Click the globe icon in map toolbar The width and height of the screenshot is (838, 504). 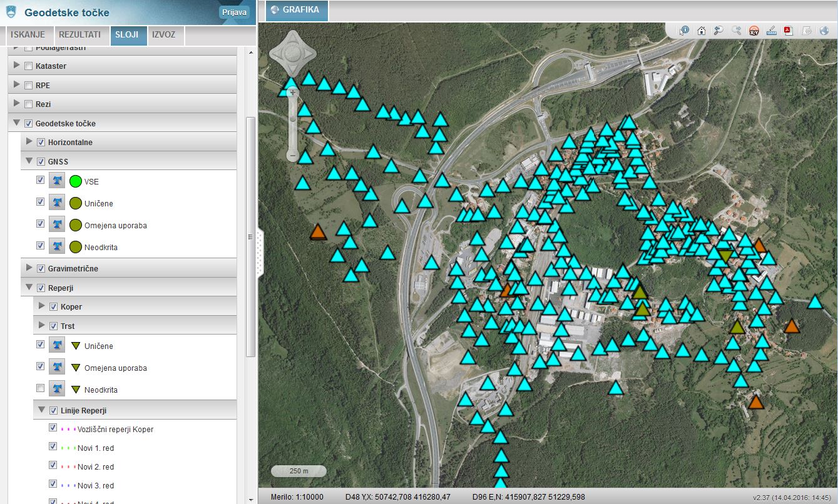(x=824, y=30)
